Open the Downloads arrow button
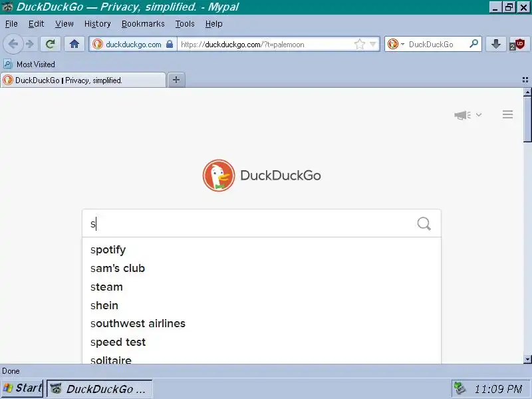 click(496, 44)
